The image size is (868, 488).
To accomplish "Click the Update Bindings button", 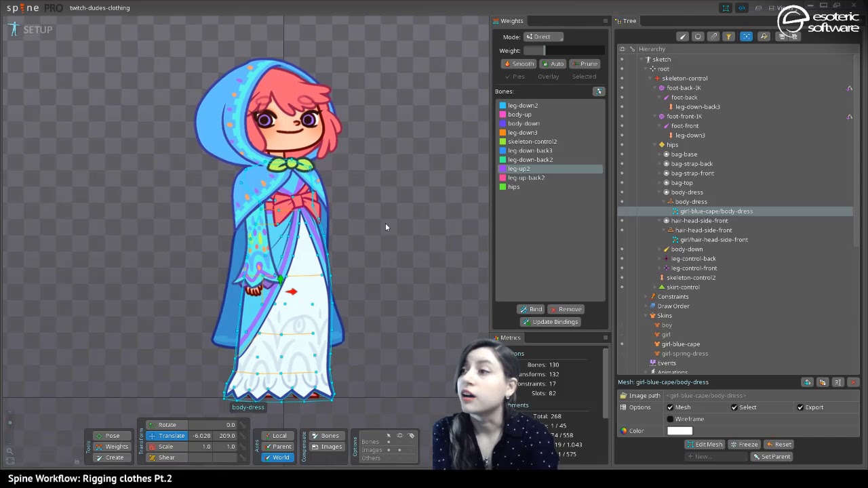I will 550,322.
